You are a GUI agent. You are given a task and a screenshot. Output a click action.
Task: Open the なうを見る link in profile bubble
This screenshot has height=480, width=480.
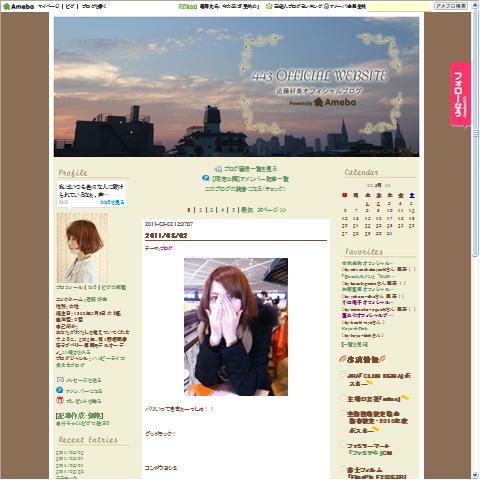coord(112,202)
